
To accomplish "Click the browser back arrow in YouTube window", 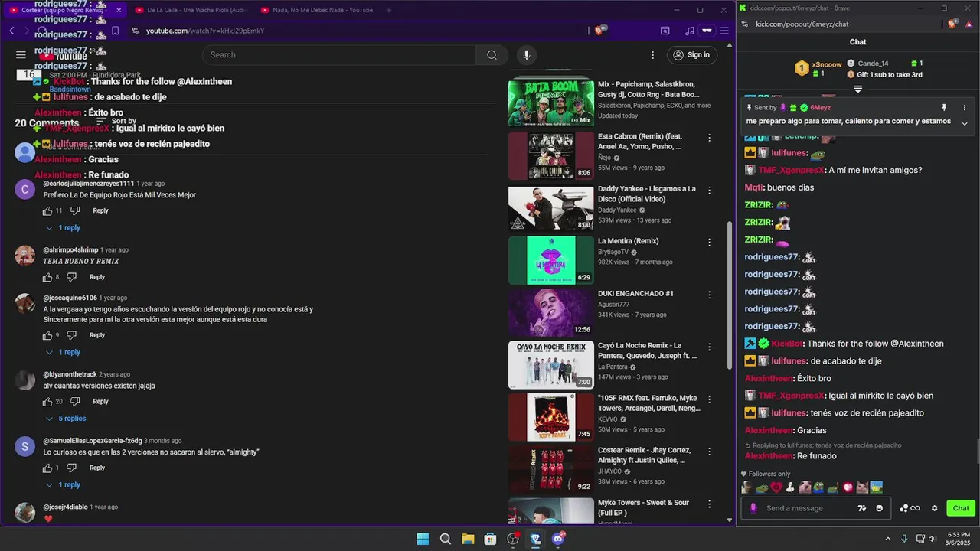I will click(11, 31).
